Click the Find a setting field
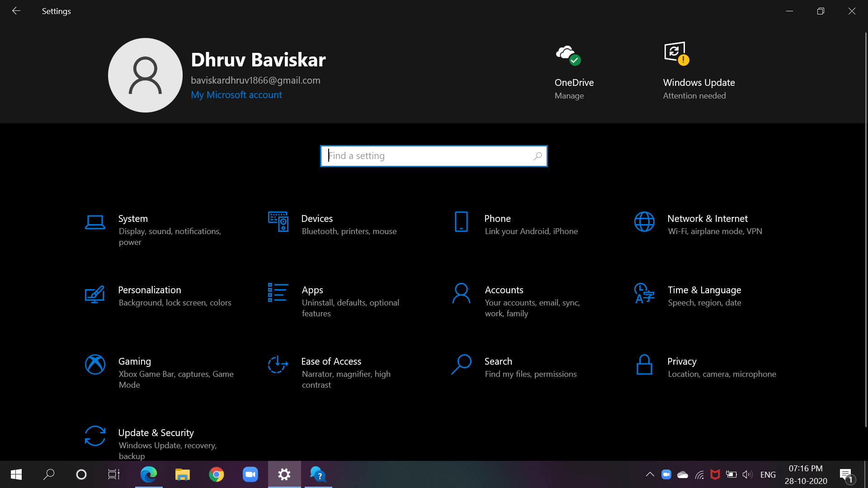This screenshot has height=488, width=868. 434,156
